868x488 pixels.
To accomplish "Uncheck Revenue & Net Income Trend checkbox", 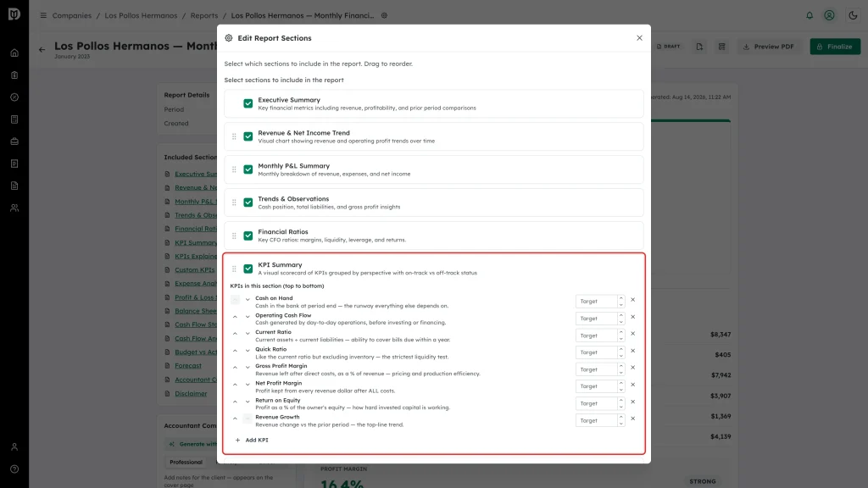I will (248, 136).
